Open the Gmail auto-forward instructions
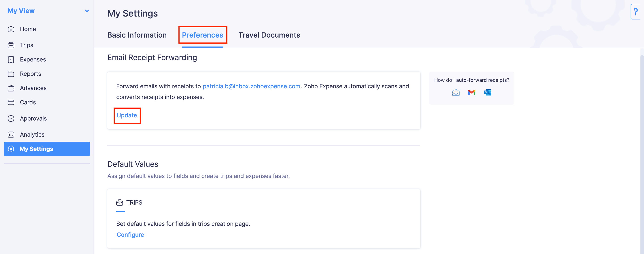The width and height of the screenshot is (644, 254). (x=472, y=92)
